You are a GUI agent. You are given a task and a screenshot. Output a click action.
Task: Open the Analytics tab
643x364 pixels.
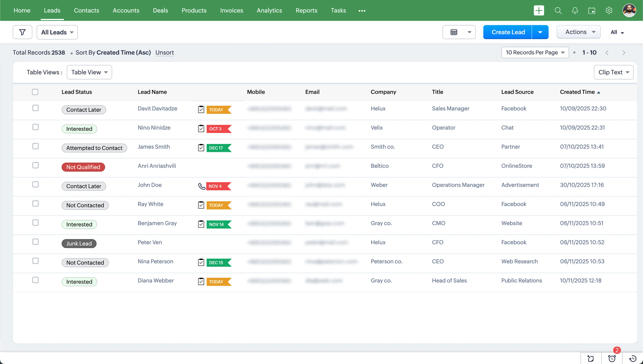coord(269,11)
